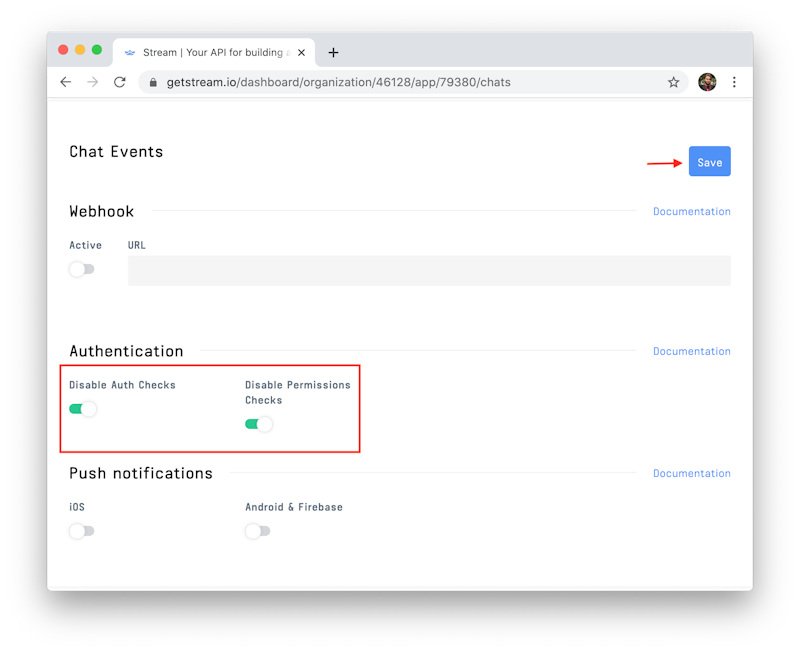Click the webhook URL input field

[428, 270]
